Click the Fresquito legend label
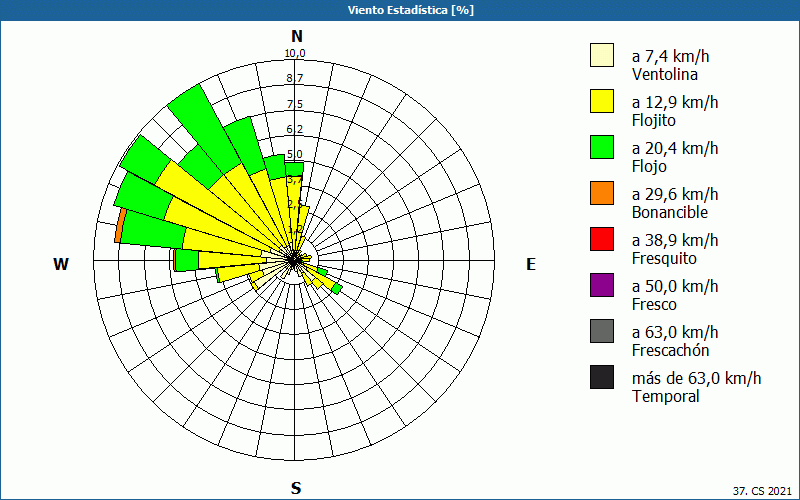800x500 pixels. click(x=664, y=259)
